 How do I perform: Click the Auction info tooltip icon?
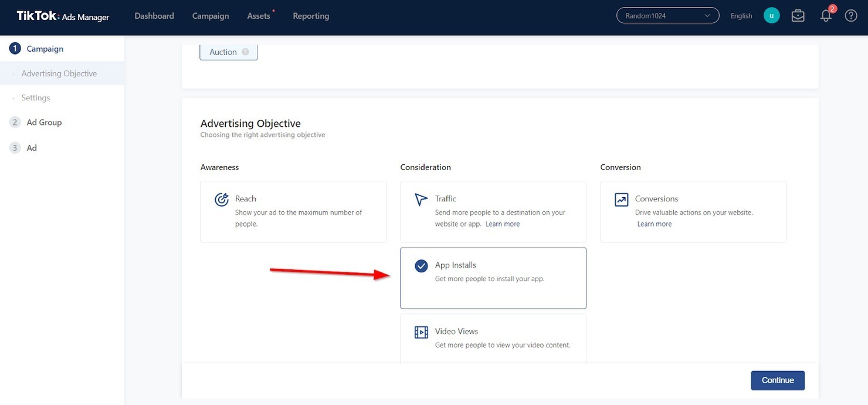point(245,52)
